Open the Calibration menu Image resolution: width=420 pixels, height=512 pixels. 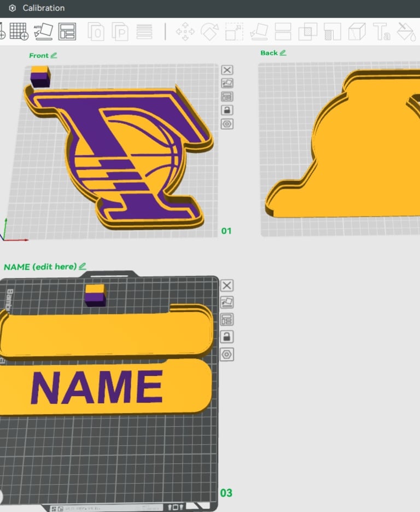pyautogui.click(x=37, y=8)
